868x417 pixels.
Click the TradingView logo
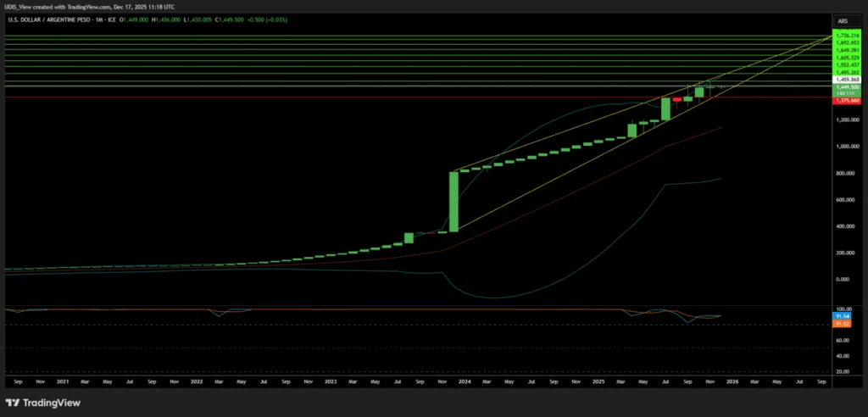[43, 403]
